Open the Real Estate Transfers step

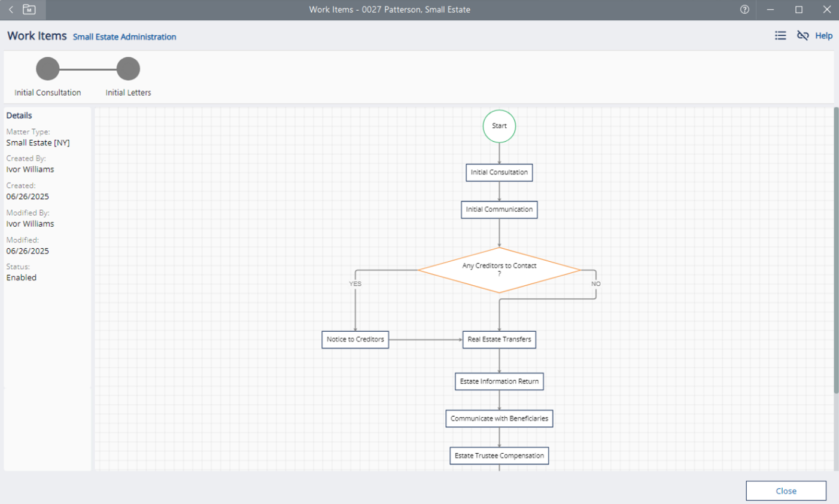[499, 340]
